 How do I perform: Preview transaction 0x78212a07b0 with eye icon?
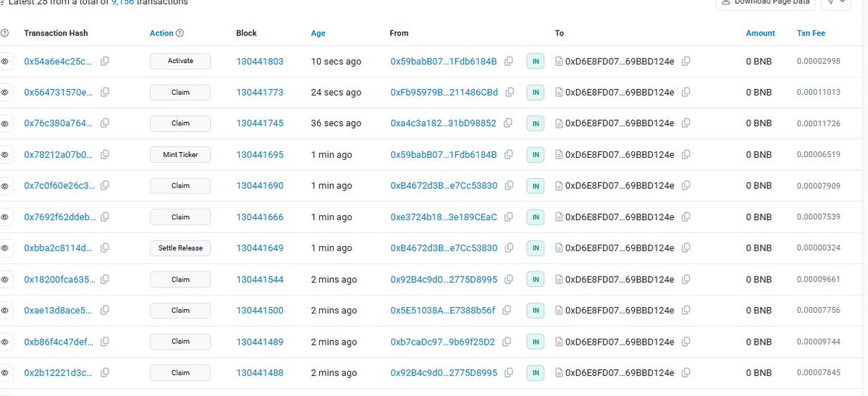click(x=5, y=154)
